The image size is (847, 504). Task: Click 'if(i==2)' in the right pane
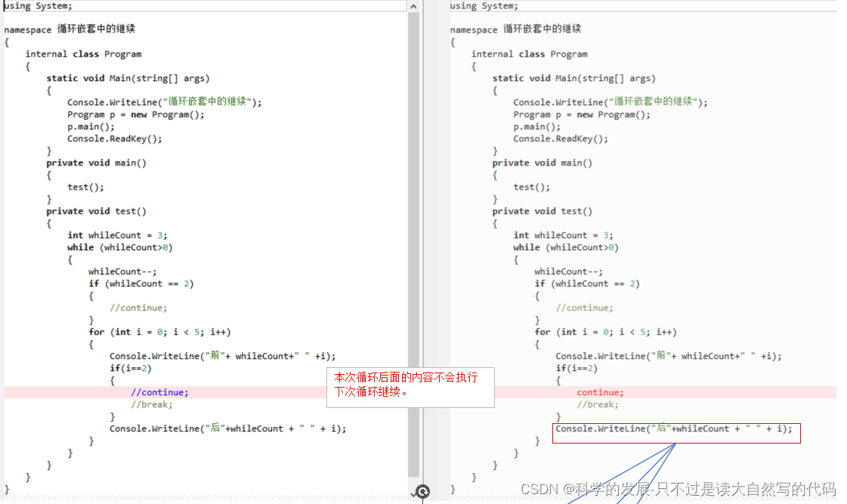pyautogui.click(x=577, y=369)
